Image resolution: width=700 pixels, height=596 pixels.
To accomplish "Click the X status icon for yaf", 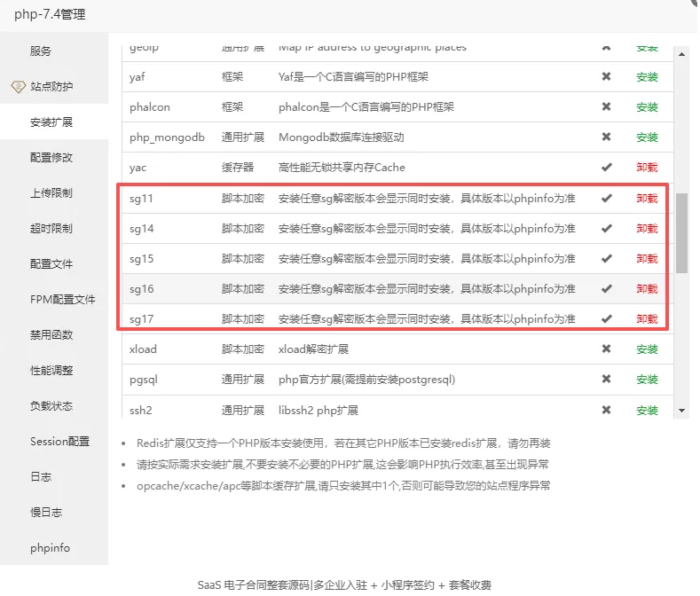I will (606, 76).
